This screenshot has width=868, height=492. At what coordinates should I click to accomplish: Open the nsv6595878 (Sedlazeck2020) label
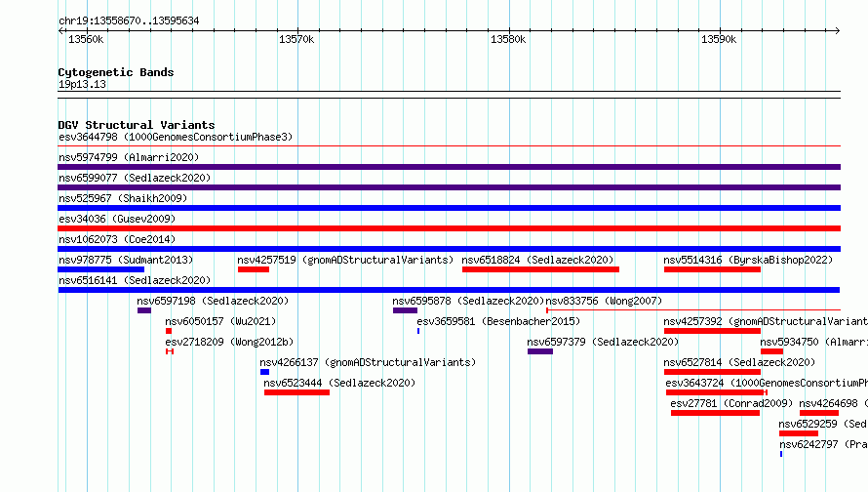[x=468, y=301]
